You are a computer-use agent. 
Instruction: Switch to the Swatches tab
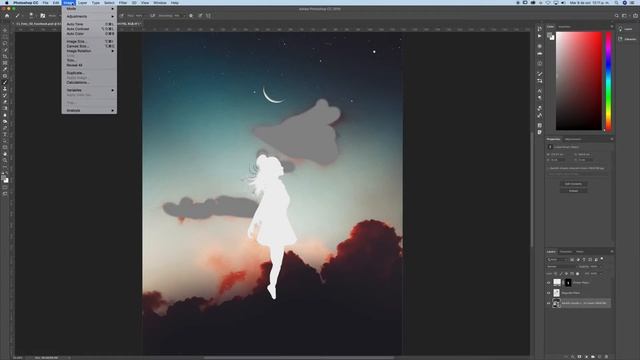[x=564, y=27]
